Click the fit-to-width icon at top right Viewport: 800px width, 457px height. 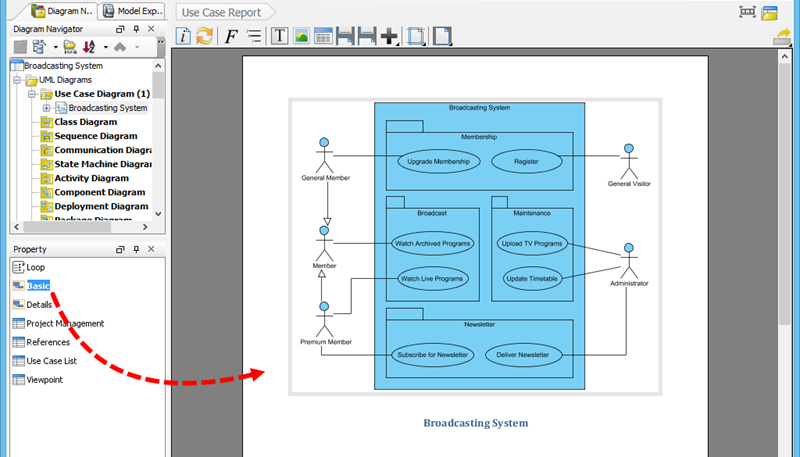pos(747,12)
